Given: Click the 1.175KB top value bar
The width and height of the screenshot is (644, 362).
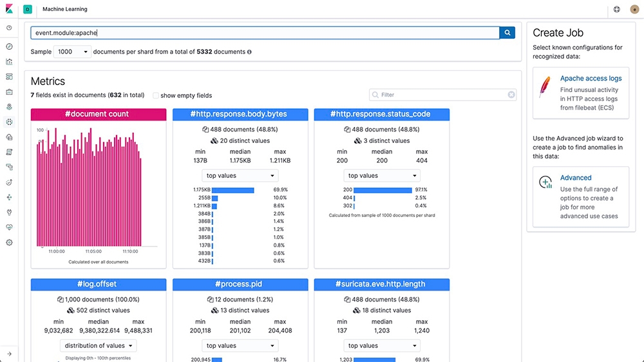Looking at the screenshot, I should pyautogui.click(x=233, y=190).
